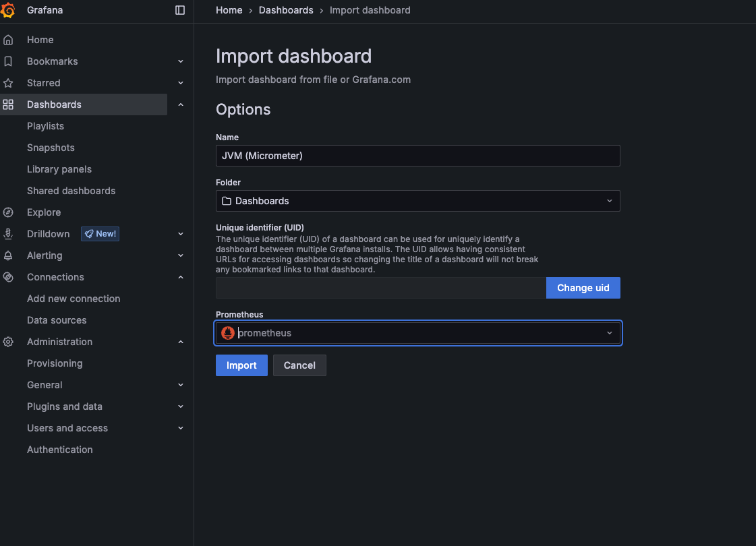Open Bookmarks in the sidebar
The image size is (756, 546).
click(52, 61)
